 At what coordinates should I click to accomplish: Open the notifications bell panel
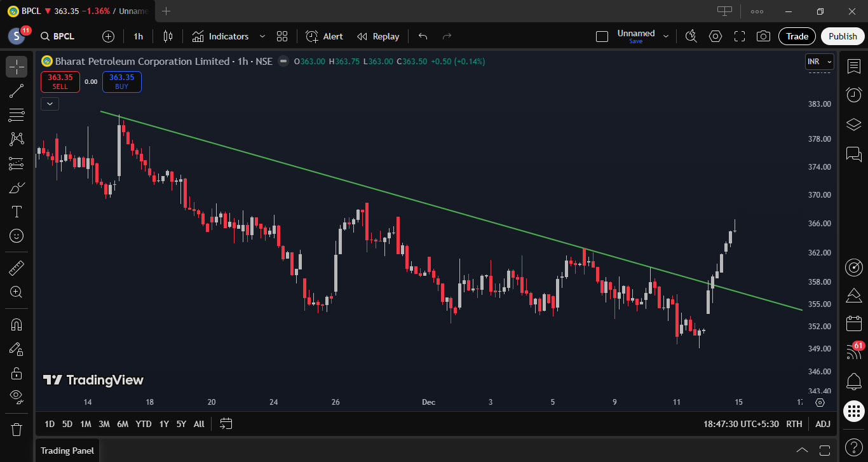coord(854,382)
